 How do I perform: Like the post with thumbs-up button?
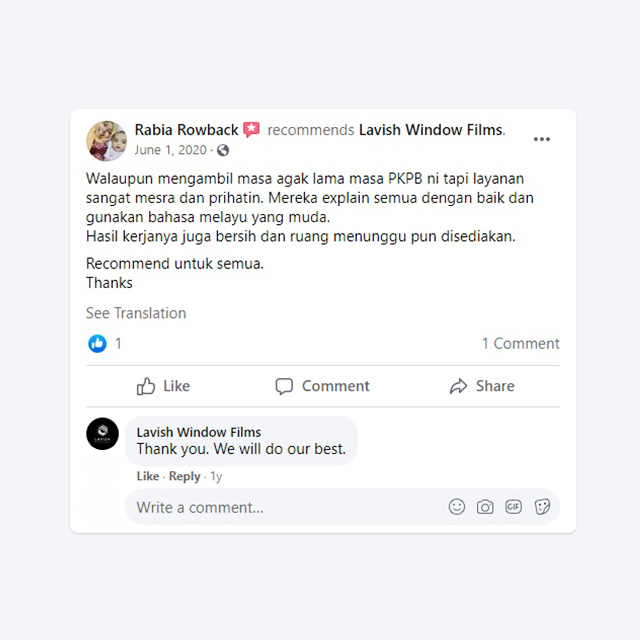pyautogui.click(x=163, y=386)
